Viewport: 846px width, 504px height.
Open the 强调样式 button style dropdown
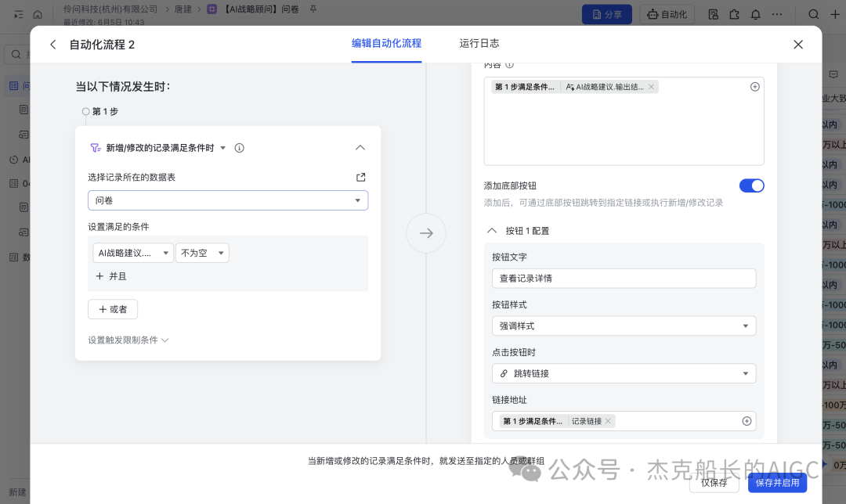click(x=624, y=326)
